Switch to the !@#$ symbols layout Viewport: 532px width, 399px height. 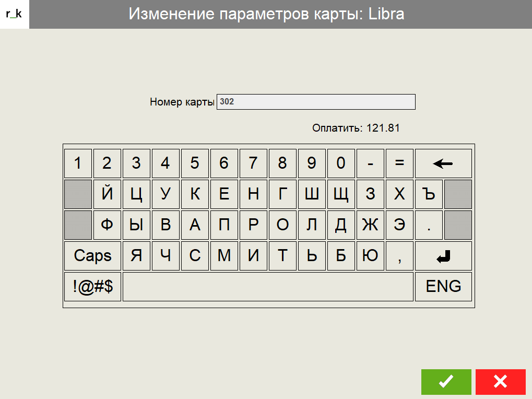point(92,287)
